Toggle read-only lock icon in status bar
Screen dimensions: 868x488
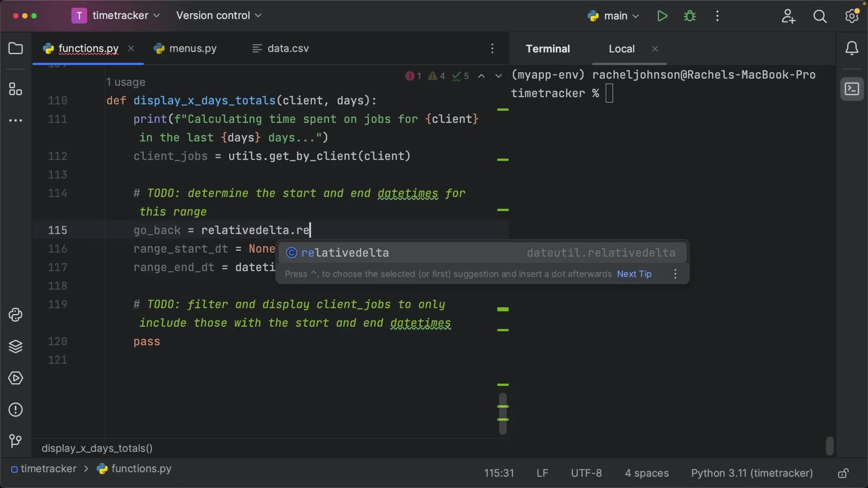pos(843,474)
